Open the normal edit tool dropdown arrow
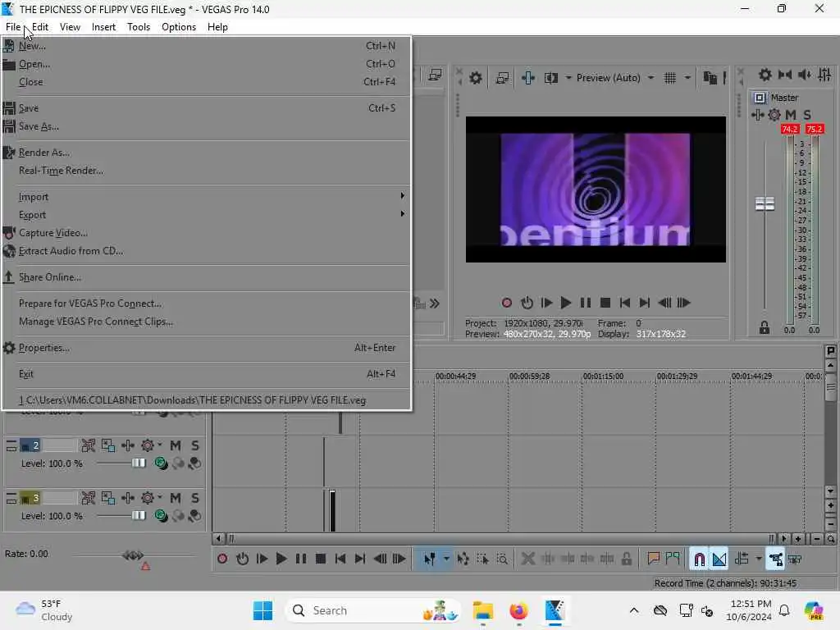The height and width of the screenshot is (630, 840). point(446,559)
